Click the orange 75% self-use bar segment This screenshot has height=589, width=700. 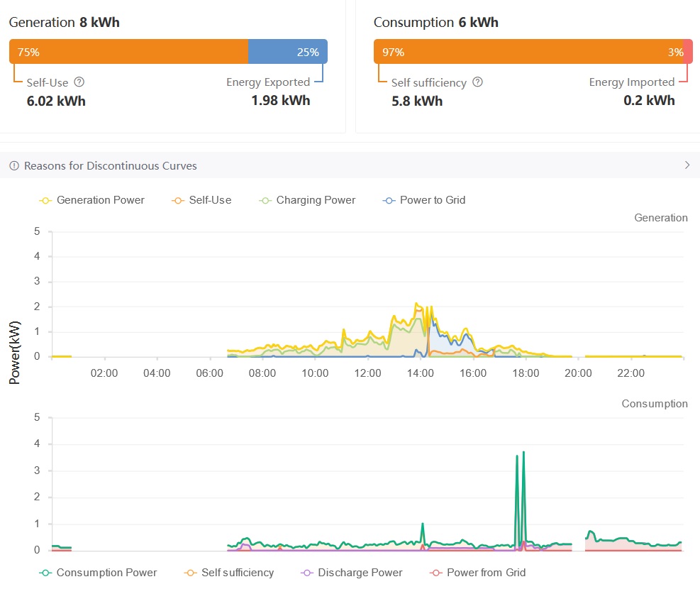tap(128, 52)
